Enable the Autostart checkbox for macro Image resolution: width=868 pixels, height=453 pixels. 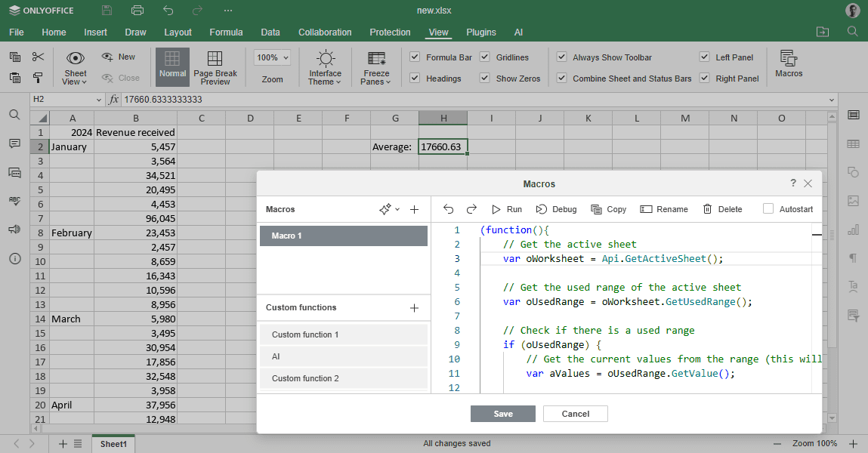768,208
